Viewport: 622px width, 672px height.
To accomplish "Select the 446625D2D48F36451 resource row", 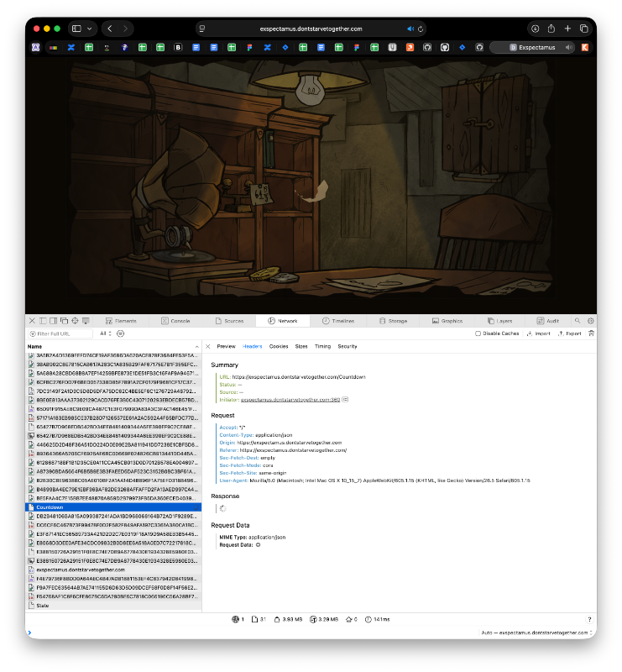I will (113, 445).
